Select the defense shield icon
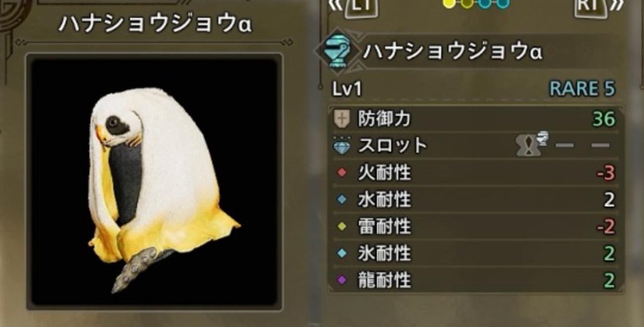 click(x=342, y=119)
